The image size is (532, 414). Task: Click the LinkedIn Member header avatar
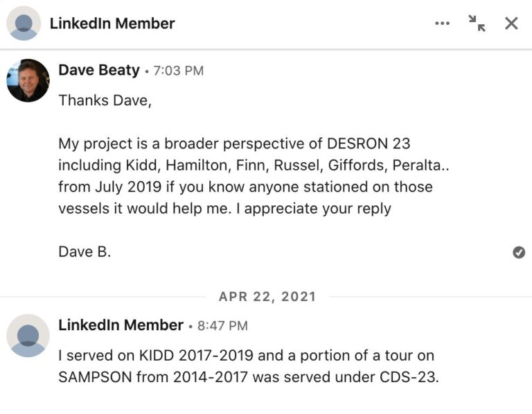24,24
